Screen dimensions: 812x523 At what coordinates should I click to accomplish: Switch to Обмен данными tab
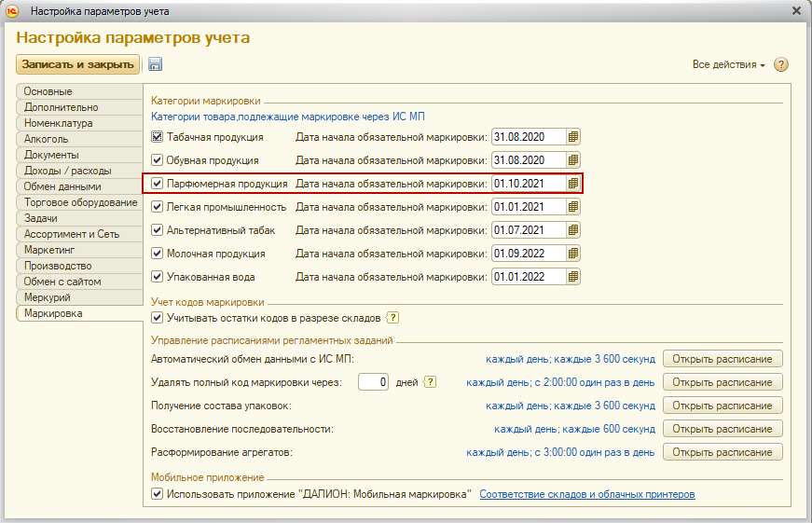(80, 186)
